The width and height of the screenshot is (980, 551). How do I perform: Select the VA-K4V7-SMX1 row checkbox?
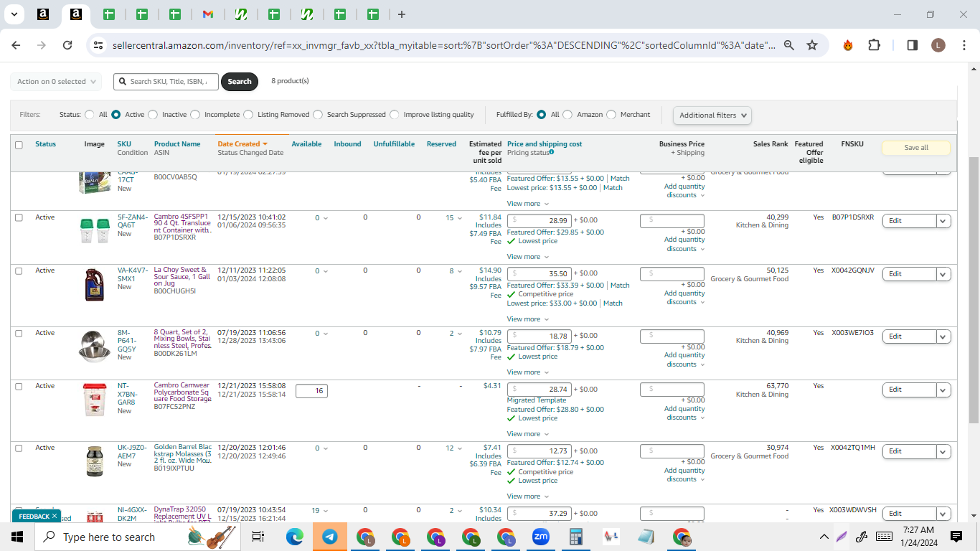[19, 270]
